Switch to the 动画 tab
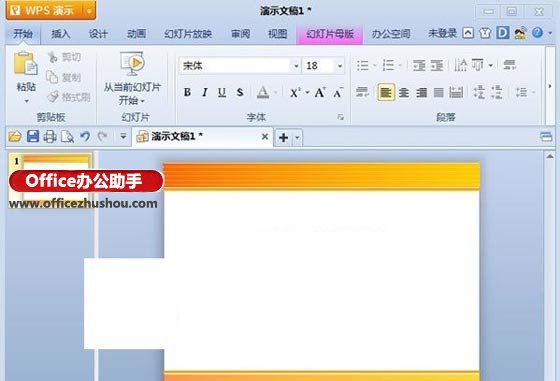Image resolution: width=560 pixels, height=381 pixels. tap(136, 34)
